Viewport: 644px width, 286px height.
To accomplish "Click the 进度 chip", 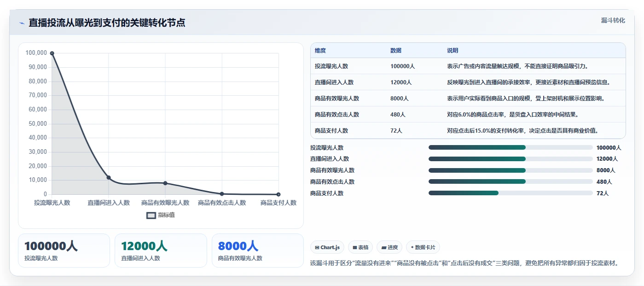I will click(389, 247).
